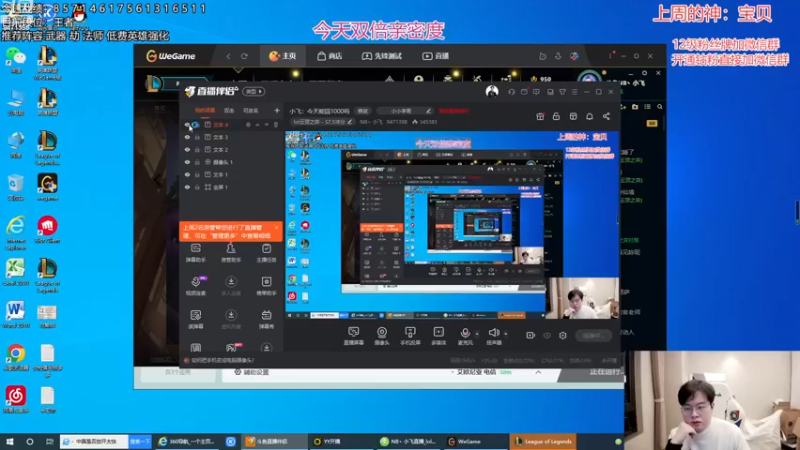800x450 pixels.
Task: Hide the 文本 3 source layer
Action: coord(187,137)
